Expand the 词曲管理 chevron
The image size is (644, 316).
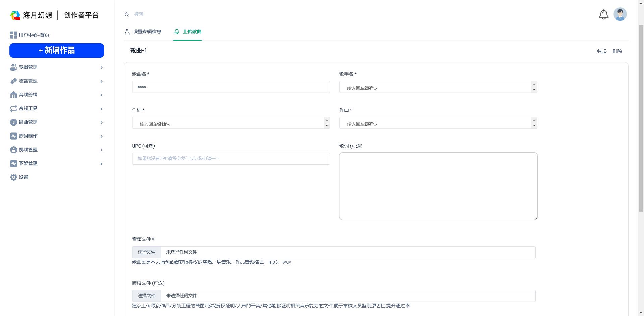click(x=101, y=123)
